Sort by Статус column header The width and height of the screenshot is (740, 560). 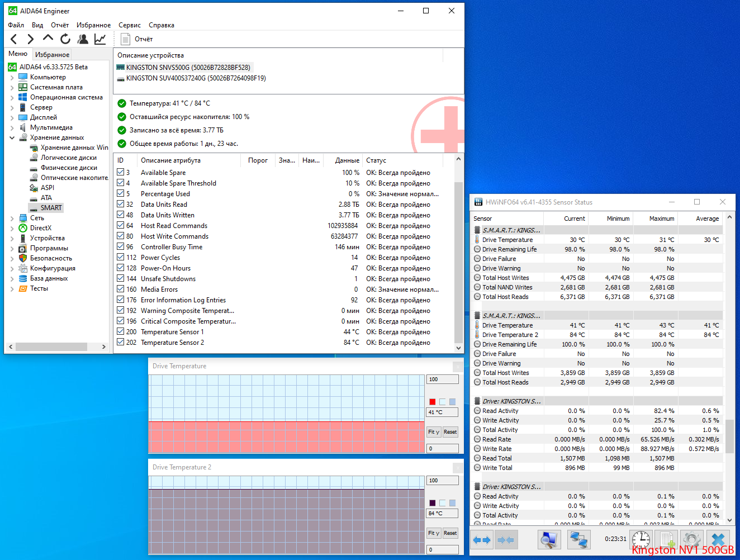[x=402, y=160]
